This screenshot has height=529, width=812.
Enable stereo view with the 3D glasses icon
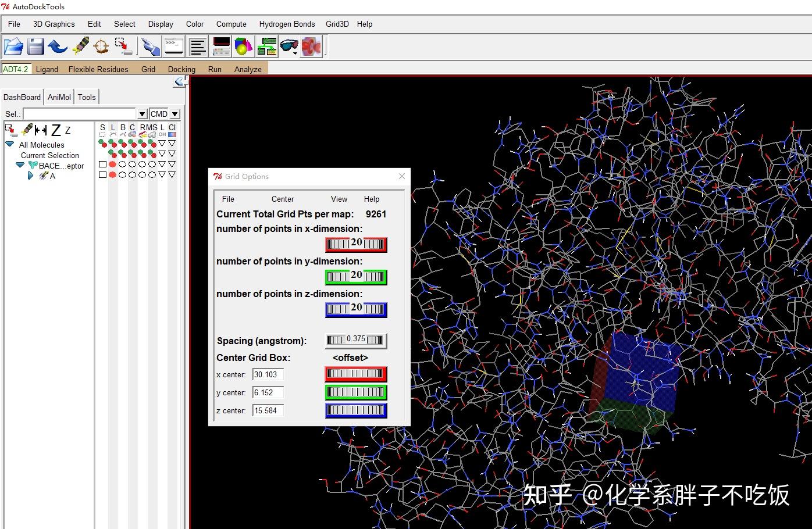tap(290, 46)
